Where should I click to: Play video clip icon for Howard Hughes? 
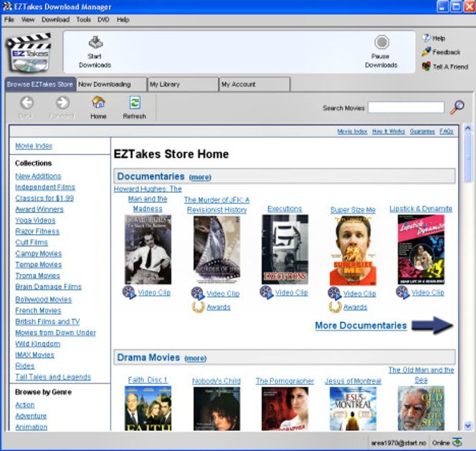(x=129, y=293)
